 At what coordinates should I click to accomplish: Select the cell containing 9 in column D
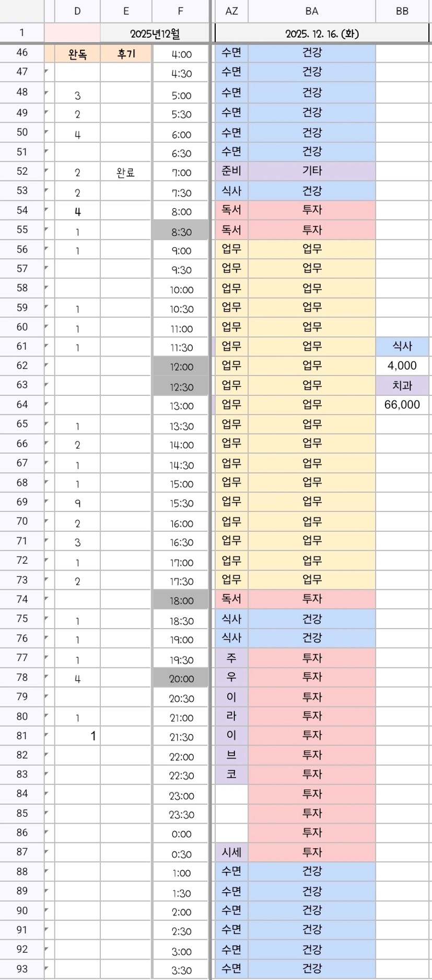[x=77, y=503]
